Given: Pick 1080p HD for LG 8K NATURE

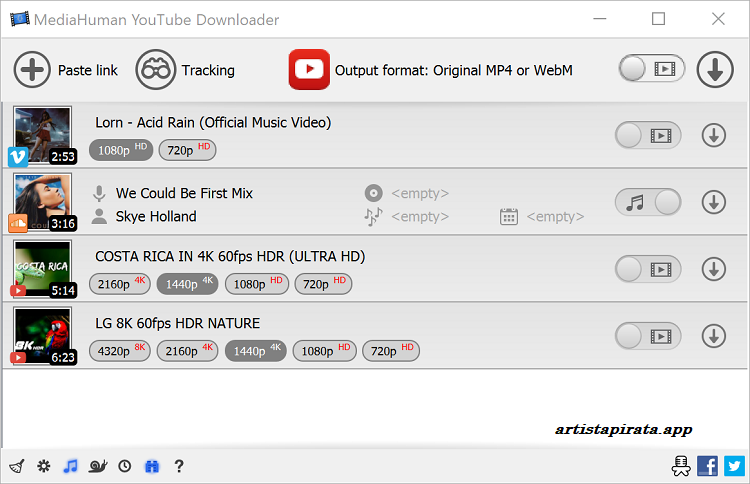Looking at the screenshot, I should tap(325, 351).
